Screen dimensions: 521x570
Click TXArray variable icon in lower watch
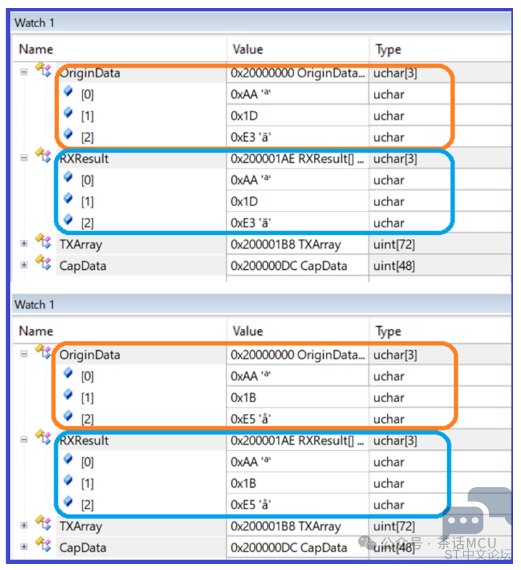(x=43, y=522)
